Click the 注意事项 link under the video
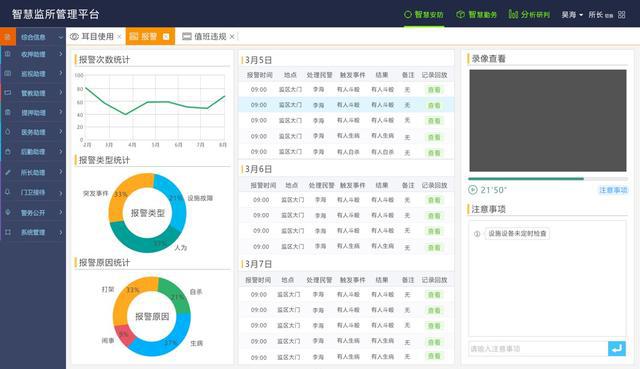The image size is (640, 369). point(613,190)
